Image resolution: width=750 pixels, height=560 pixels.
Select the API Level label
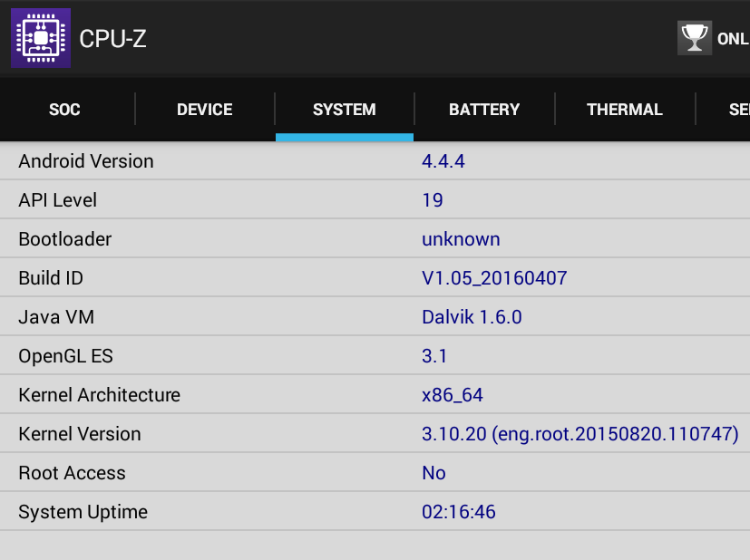coord(58,199)
